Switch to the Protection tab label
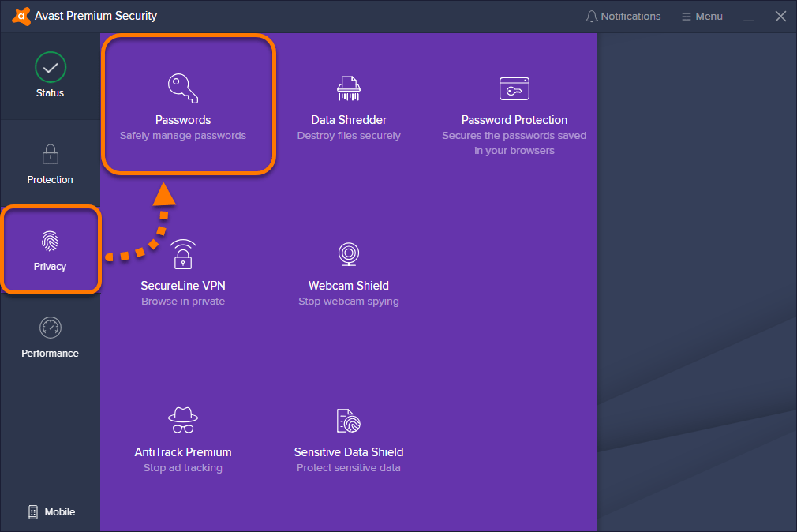Screen dimensions: 797x532 coord(50,179)
